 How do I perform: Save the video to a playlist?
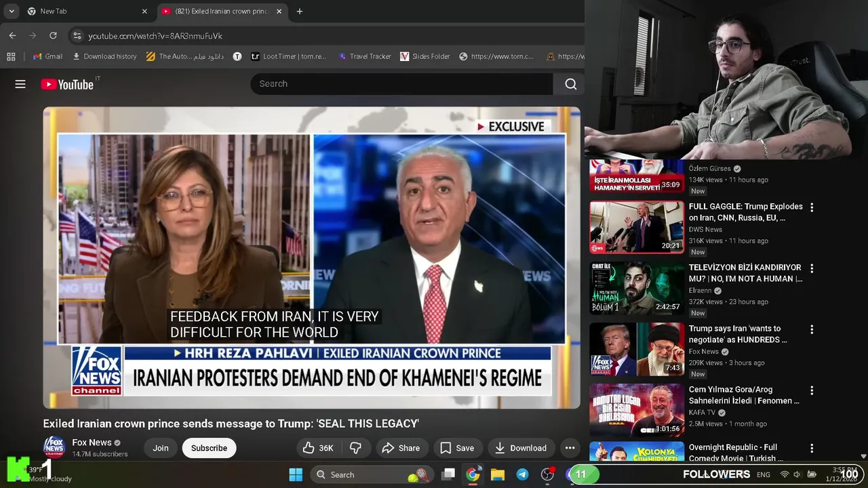click(457, 448)
